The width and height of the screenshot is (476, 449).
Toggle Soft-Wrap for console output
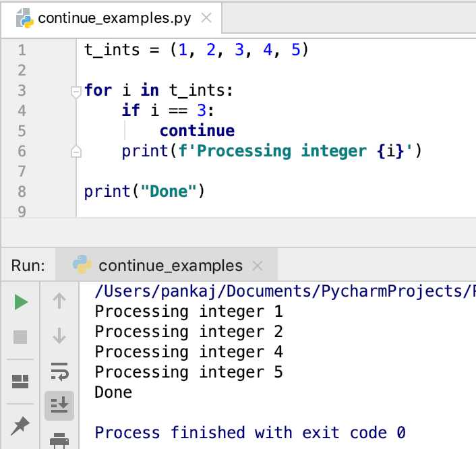point(59,370)
